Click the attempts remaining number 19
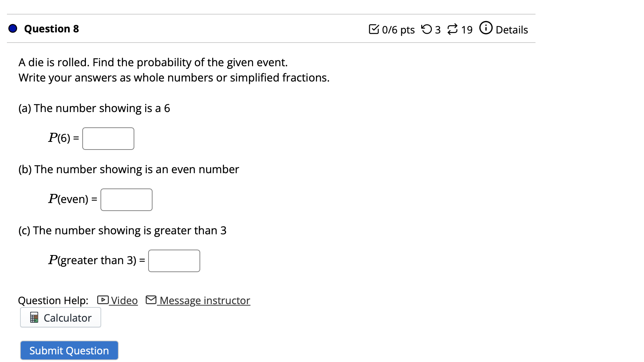The width and height of the screenshot is (644, 362). [466, 29]
